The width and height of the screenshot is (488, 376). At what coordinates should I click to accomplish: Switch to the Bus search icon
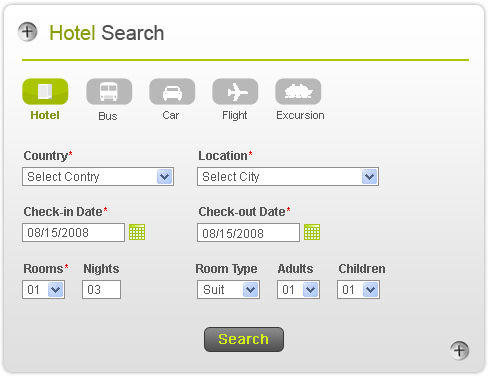click(x=109, y=92)
